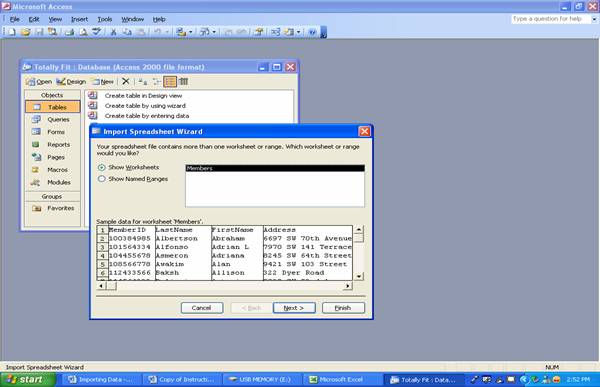The image size is (600, 387).
Task: Open the Insert menu
Action: pos(79,19)
